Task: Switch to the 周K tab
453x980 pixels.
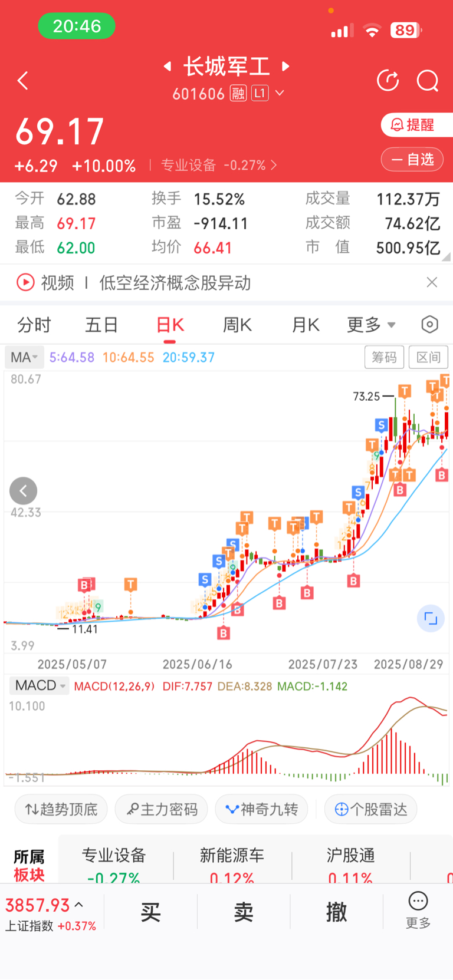Action: pos(237,325)
